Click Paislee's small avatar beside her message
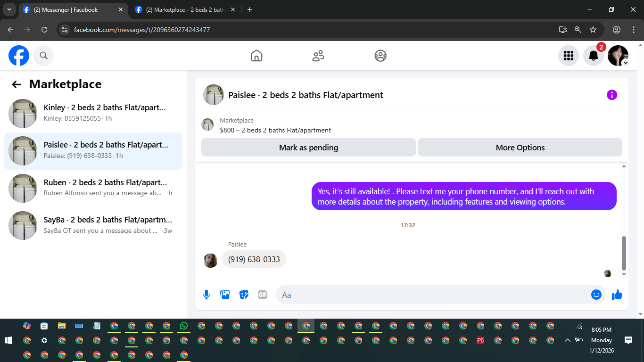The image size is (644, 362). coord(210,261)
